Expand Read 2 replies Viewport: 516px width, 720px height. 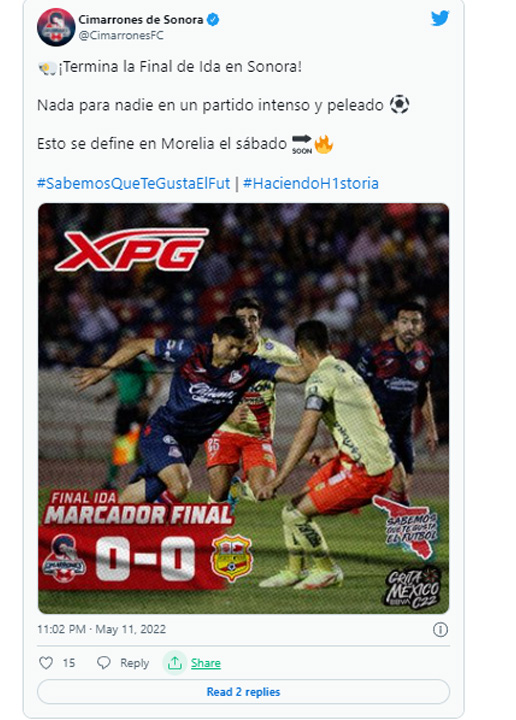[243, 692]
